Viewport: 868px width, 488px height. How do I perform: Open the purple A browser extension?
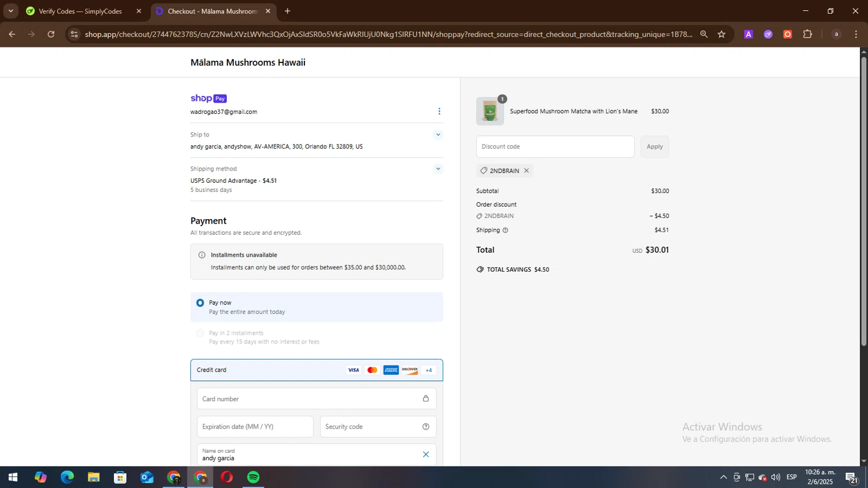[x=748, y=34]
